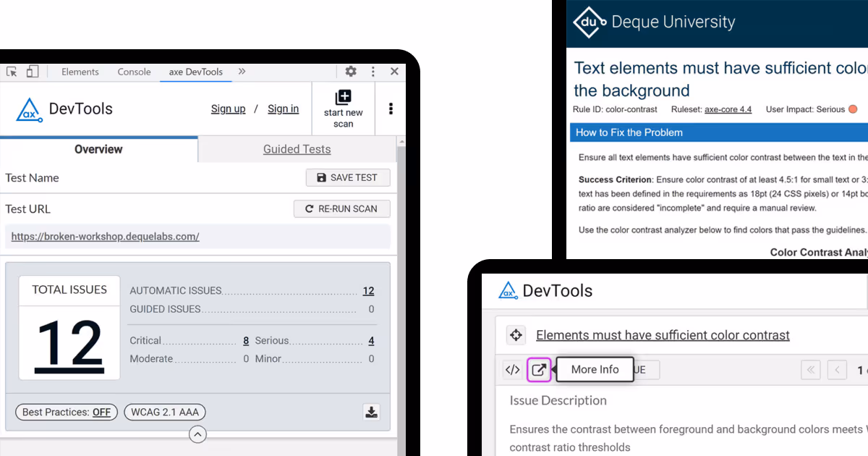The image size is (868, 456).
Task: Click the Rule ID: color-contrast text
Action: (x=615, y=109)
